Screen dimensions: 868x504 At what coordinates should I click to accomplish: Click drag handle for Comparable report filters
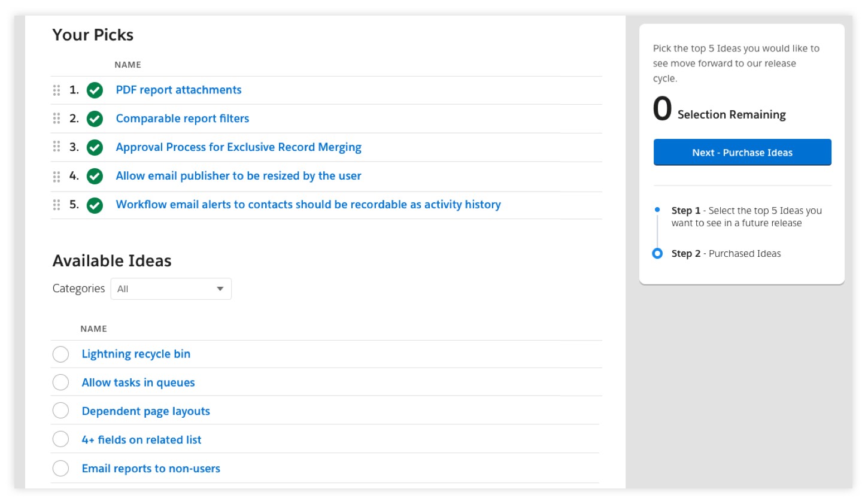click(x=56, y=119)
